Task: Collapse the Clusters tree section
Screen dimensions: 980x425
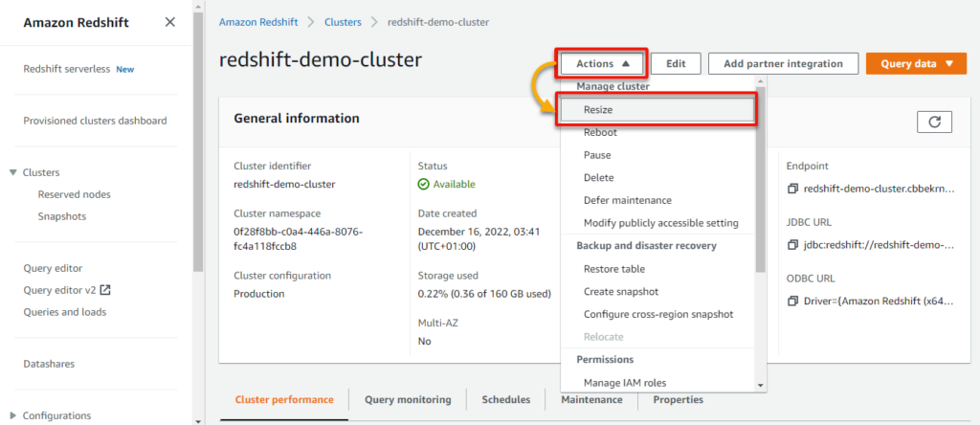Action: tap(13, 172)
